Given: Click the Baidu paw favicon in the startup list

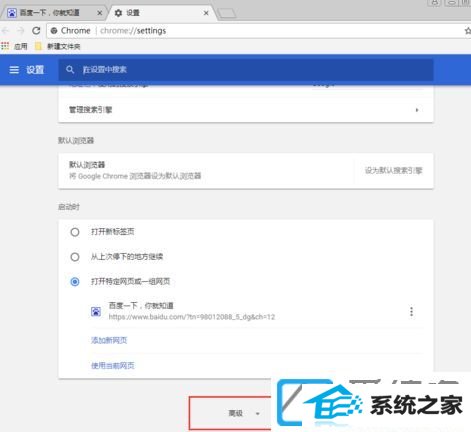Looking at the screenshot, I should 96,312.
